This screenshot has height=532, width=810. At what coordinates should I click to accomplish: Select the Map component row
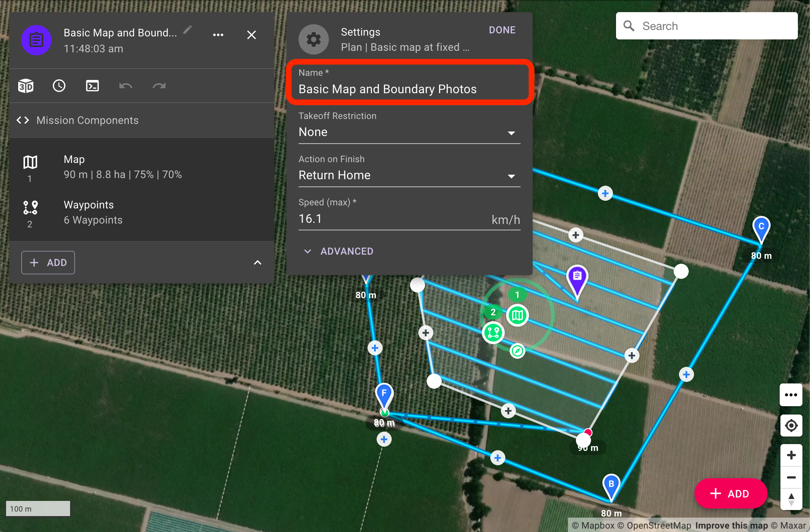click(142, 167)
